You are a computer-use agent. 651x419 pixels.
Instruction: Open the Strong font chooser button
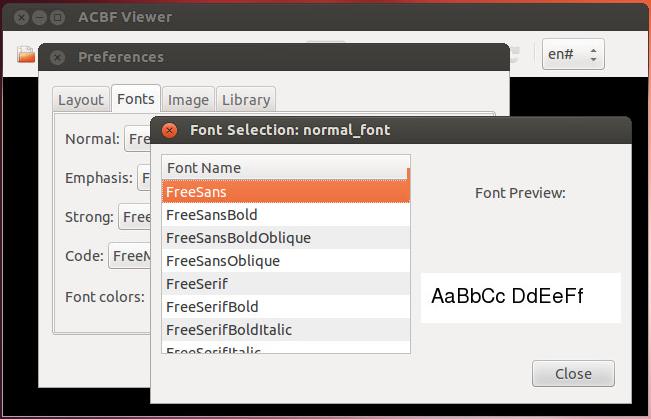coord(135,217)
